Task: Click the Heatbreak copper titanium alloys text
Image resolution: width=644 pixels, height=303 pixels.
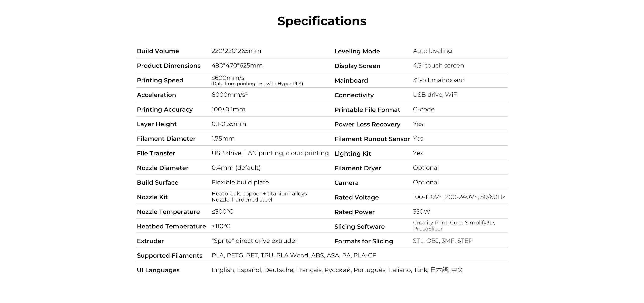Action: click(x=259, y=194)
